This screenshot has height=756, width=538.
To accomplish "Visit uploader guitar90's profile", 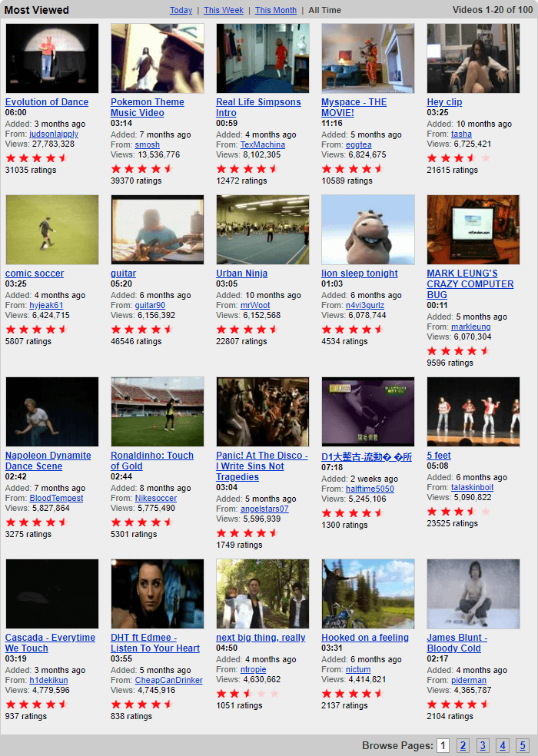I will tap(150, 305).
